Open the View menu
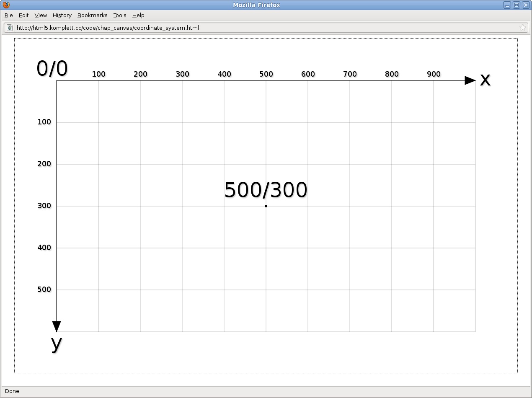Screen dimensions: 532x398 [x=41, y=15]
